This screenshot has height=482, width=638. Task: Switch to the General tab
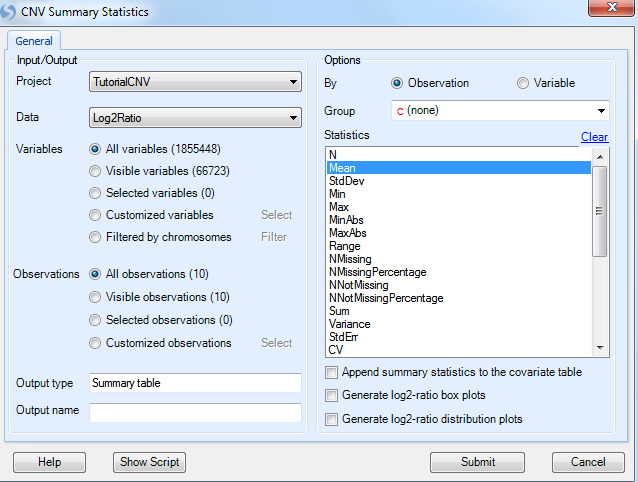coord(34,41)
